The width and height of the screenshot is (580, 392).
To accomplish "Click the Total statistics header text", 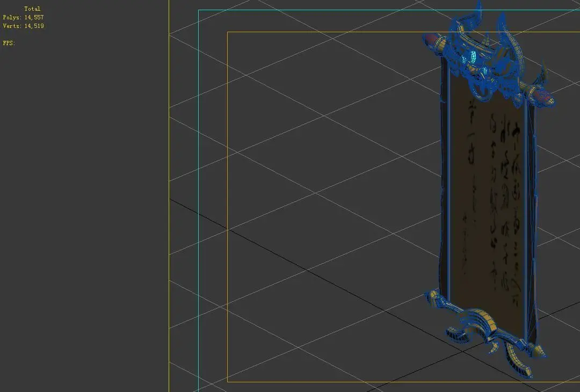I will coord(32,9).
